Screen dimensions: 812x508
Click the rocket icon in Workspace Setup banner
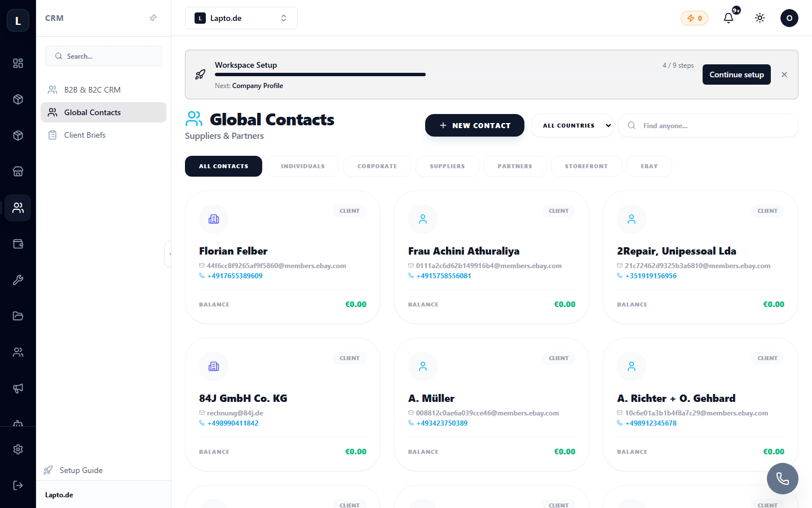pyautogui.click(x=200, y=75)
